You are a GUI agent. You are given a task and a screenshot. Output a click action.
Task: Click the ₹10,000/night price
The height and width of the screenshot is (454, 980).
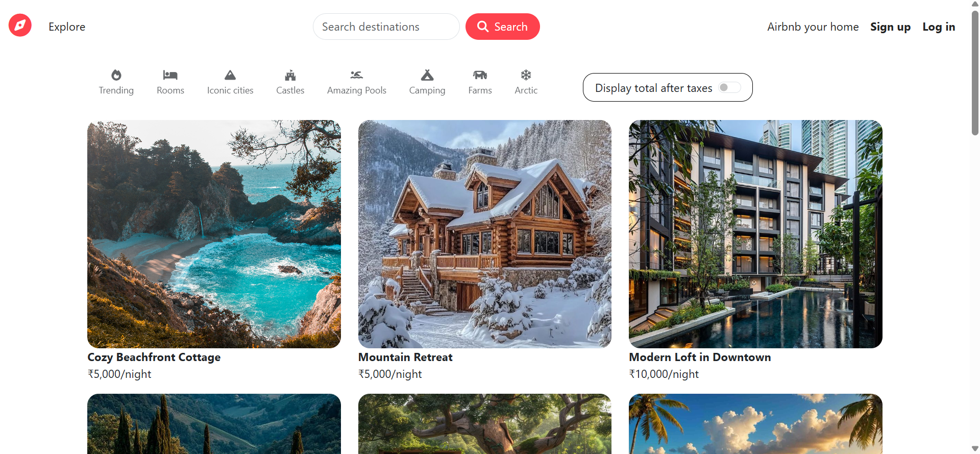pyautogui.click(x=664, y=374)
